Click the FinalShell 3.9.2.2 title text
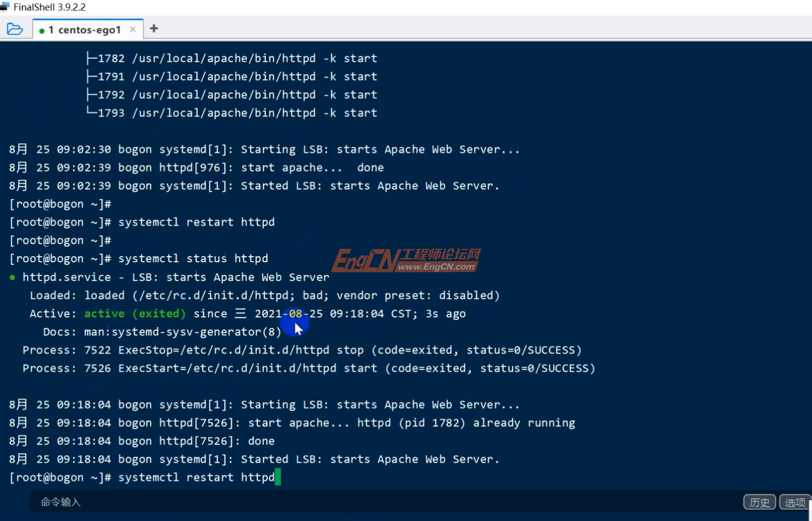This screenshot has height=521, width=812. (49, 7)
